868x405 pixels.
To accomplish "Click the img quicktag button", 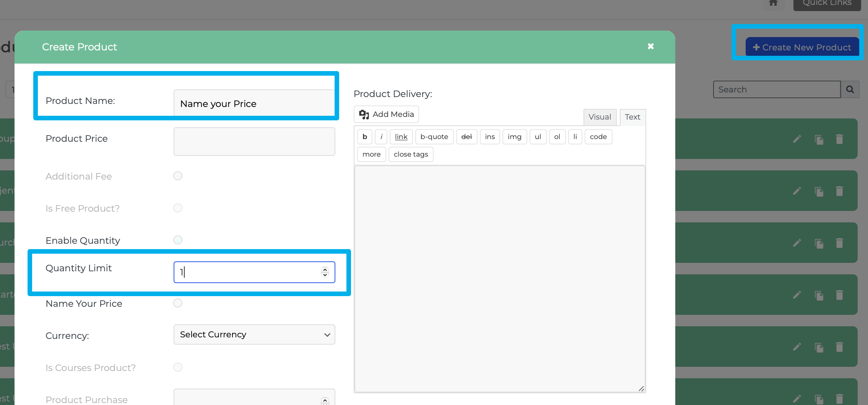I will [x=514, y=137].
